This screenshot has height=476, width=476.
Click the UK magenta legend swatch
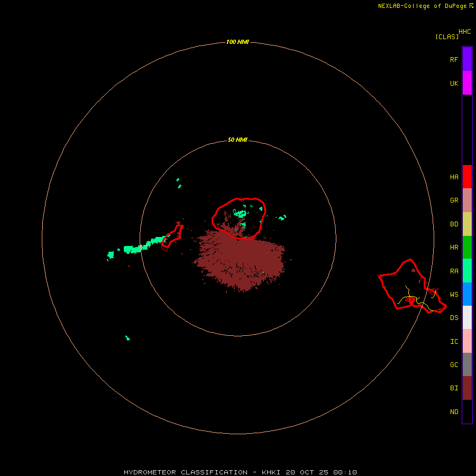(467, 83)
